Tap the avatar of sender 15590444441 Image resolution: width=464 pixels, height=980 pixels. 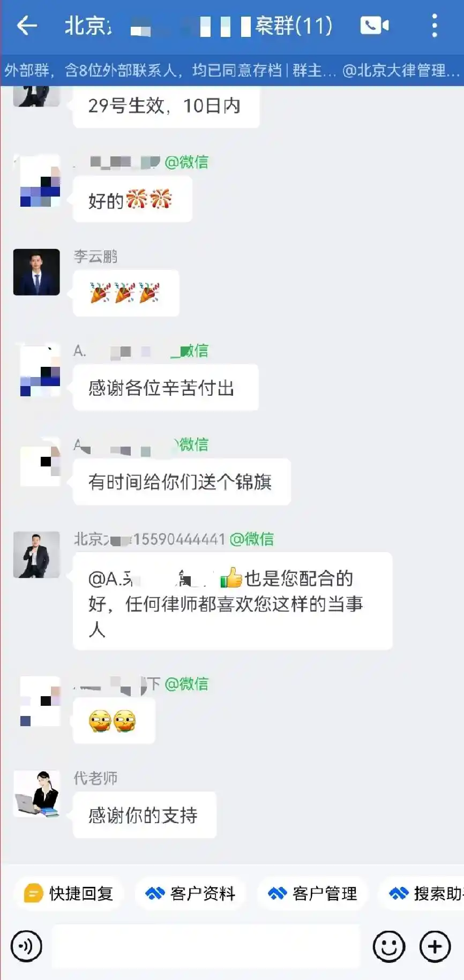click(x=36, y=554)
